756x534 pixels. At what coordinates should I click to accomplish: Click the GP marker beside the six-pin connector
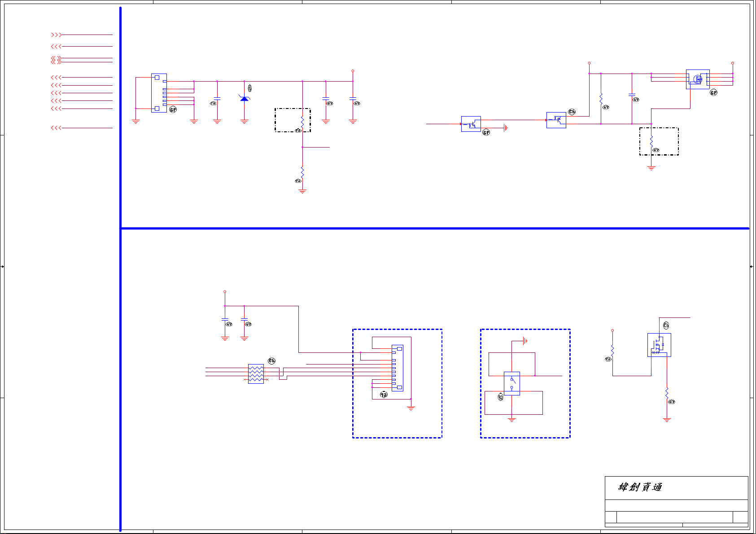click(x=173, y=109)
